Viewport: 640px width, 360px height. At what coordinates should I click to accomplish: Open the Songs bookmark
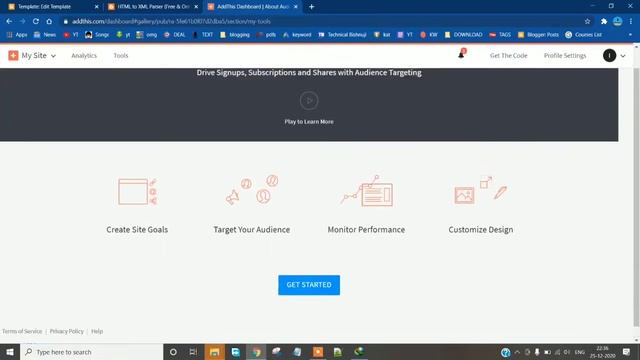coord(97,35)
